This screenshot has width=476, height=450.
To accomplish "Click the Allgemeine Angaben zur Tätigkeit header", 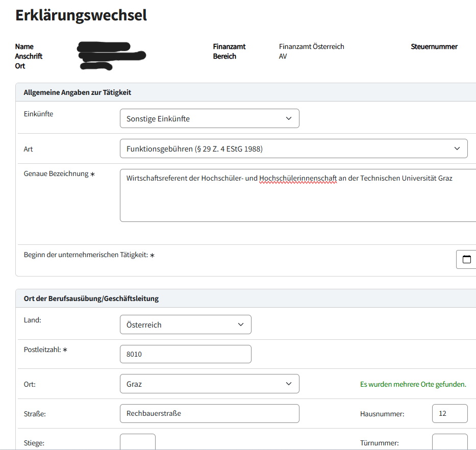I will pyautogui.click(x=78, y=92).
